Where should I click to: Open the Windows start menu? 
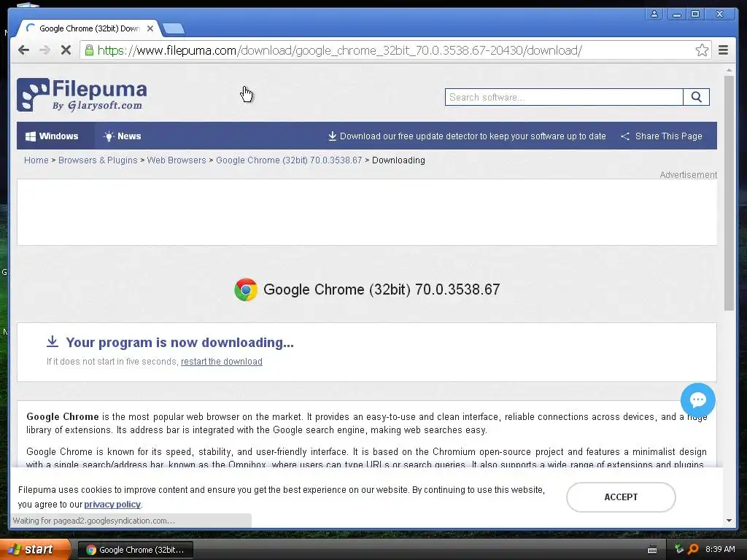[x=35, y=550]
